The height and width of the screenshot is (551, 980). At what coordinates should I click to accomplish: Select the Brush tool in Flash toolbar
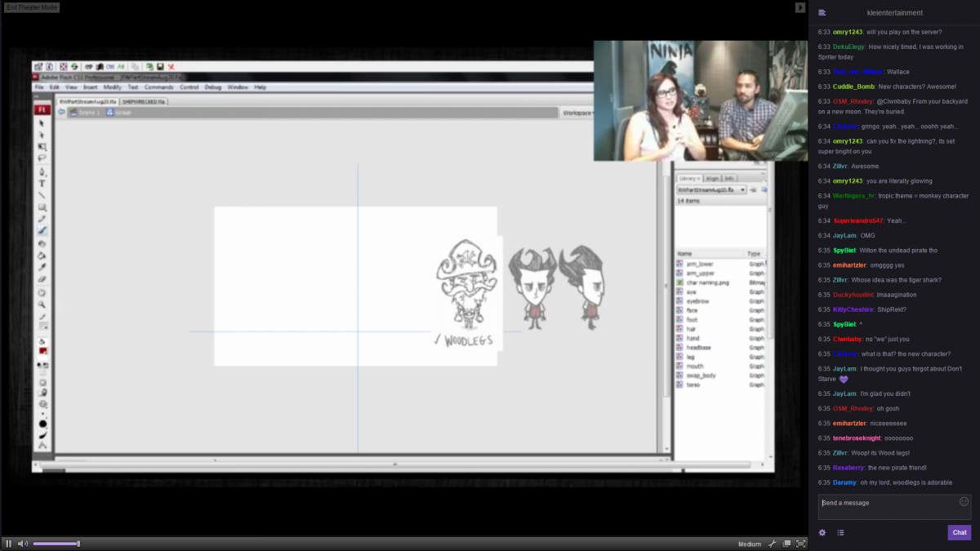[42, 231]
